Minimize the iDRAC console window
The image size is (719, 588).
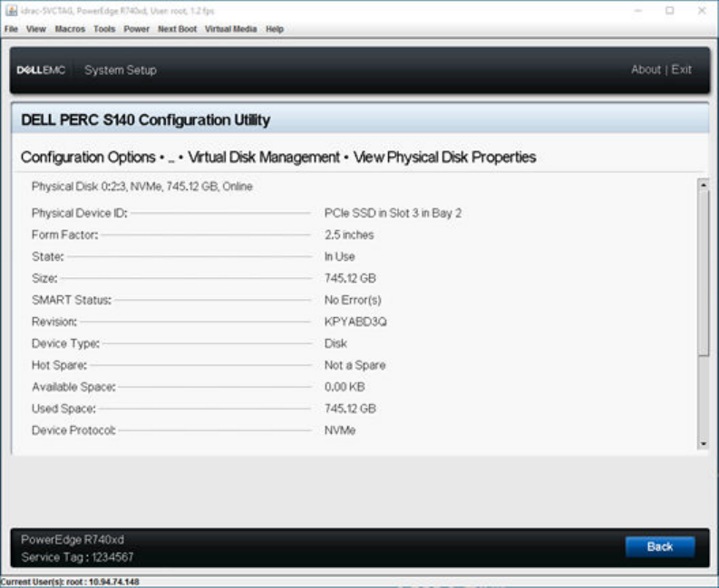coord(637,11)
